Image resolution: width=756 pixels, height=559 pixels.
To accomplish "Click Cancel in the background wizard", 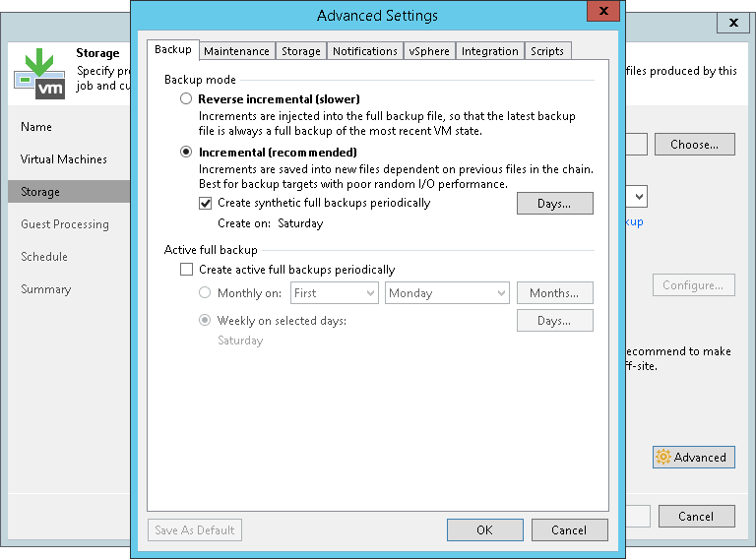I will [697, 516].
